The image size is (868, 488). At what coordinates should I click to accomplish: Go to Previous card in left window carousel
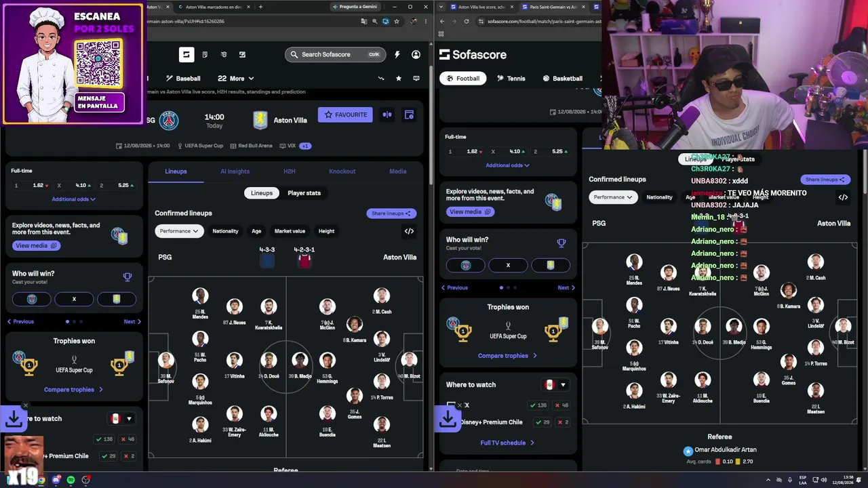(x=20, y=322)
